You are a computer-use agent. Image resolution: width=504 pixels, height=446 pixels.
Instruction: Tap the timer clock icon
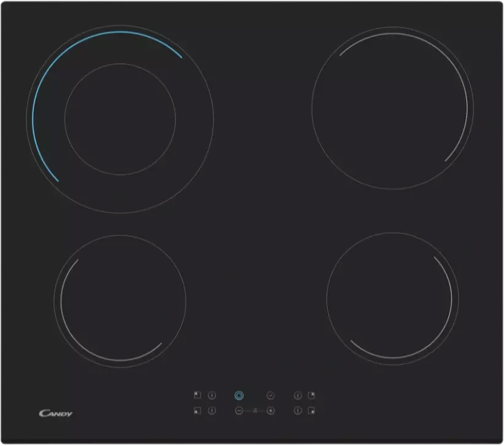(270, 395)
